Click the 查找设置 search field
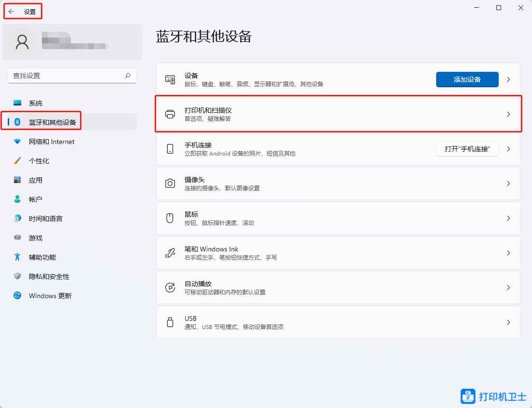Screen dimensions: 532x408 coord(72,76)
